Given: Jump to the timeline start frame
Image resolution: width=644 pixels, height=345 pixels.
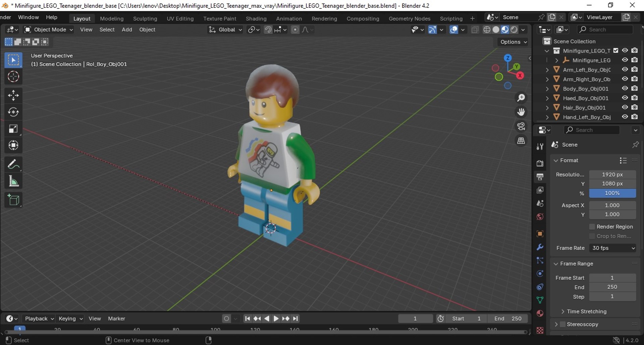Looking at the screenshot, I should 247,319.
